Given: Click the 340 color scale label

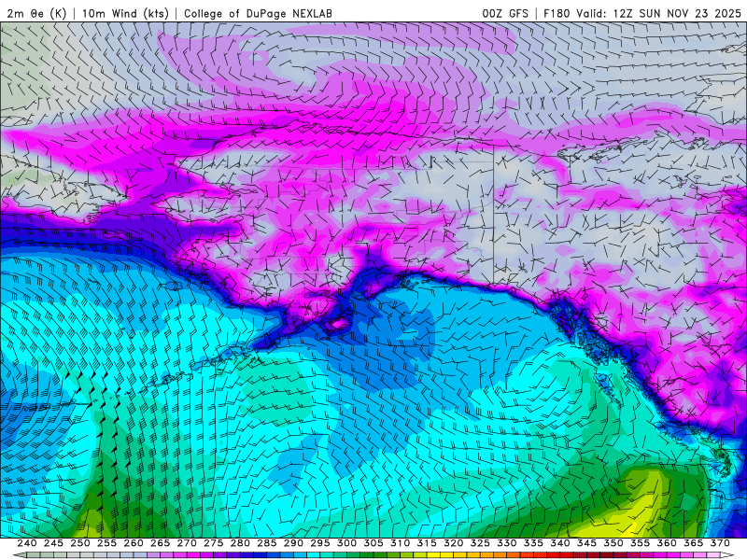Looking at the screenshot, I should [560, 543].
